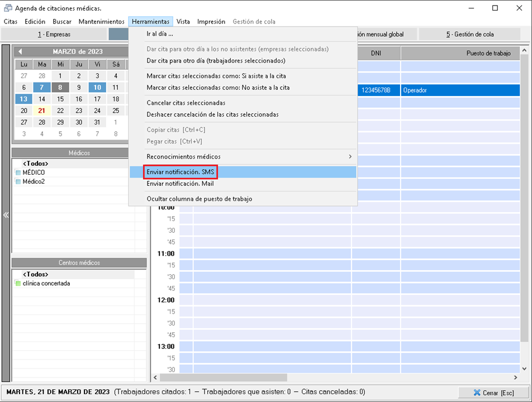Open the Mantenimientos menu
532x402 pixels.
click(x=101, y=22)
